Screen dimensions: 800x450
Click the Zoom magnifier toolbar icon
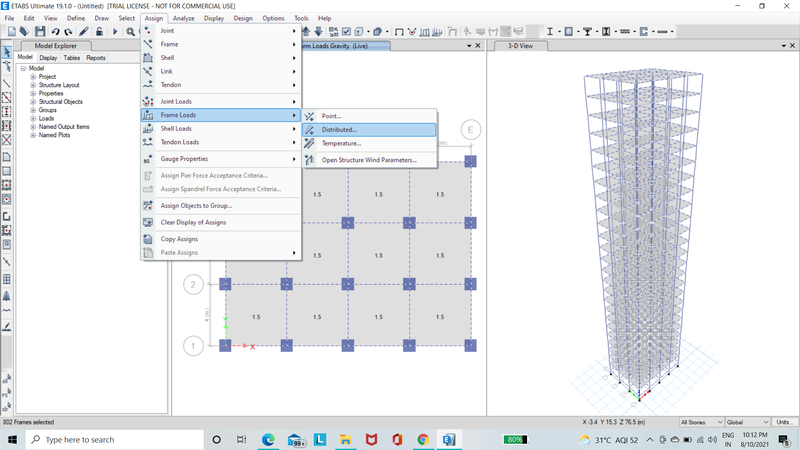[x=131, y=32]
